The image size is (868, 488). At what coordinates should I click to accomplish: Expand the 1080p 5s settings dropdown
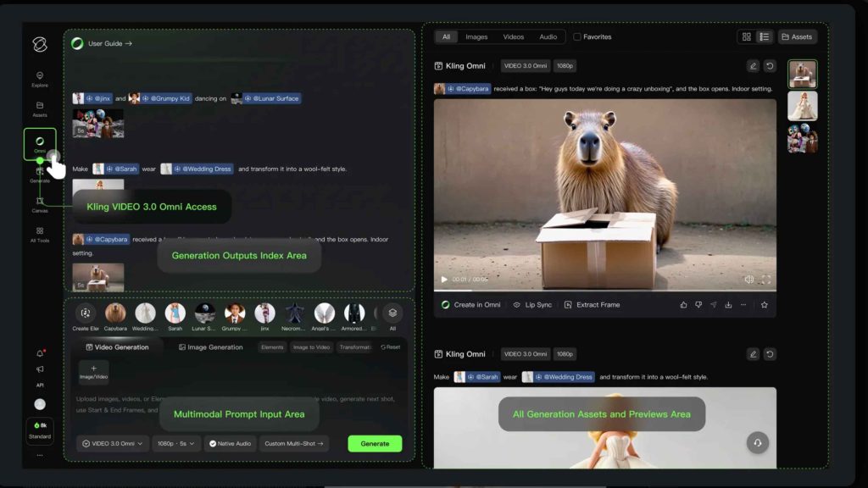point(175,443)
